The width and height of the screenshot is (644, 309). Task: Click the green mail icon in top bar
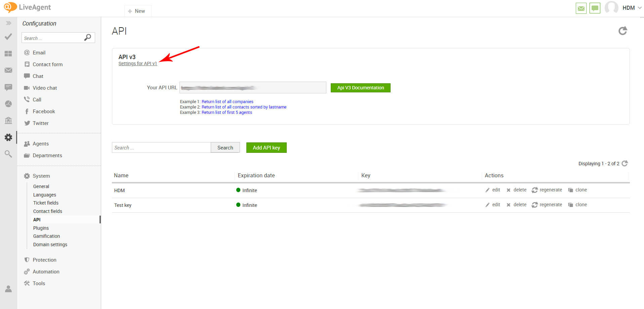(x=581, y=8)
